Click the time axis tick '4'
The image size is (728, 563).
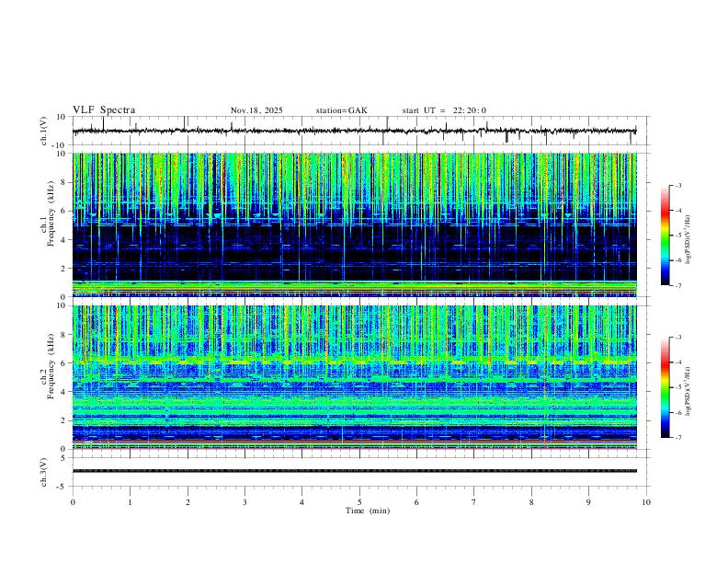(x=301, y=502)
